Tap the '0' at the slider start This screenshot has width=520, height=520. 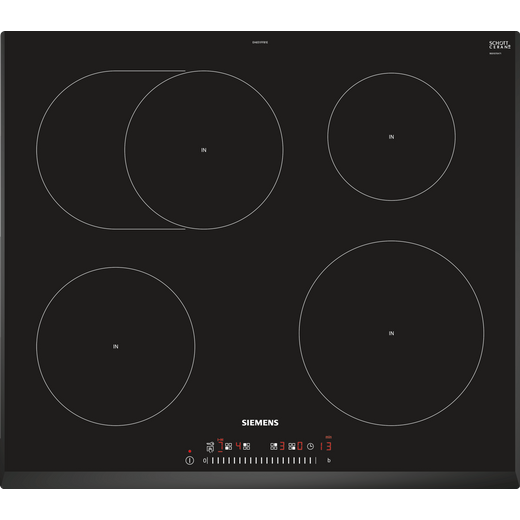205,461
